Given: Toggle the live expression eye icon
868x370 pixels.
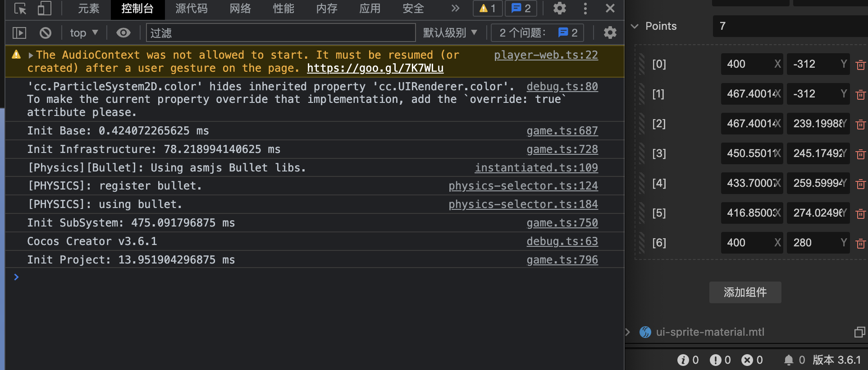Looking at the screenshot, I should pos(123,33).
